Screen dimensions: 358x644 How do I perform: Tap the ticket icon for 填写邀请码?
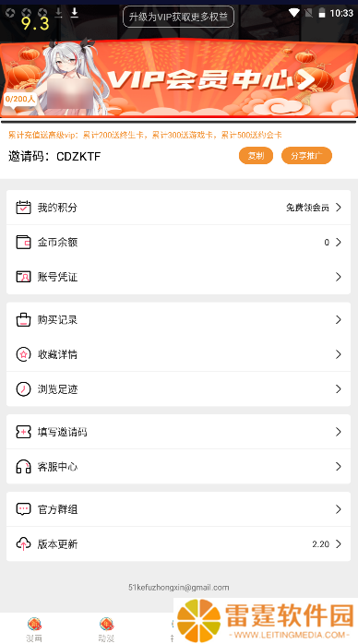pos(23,432)
